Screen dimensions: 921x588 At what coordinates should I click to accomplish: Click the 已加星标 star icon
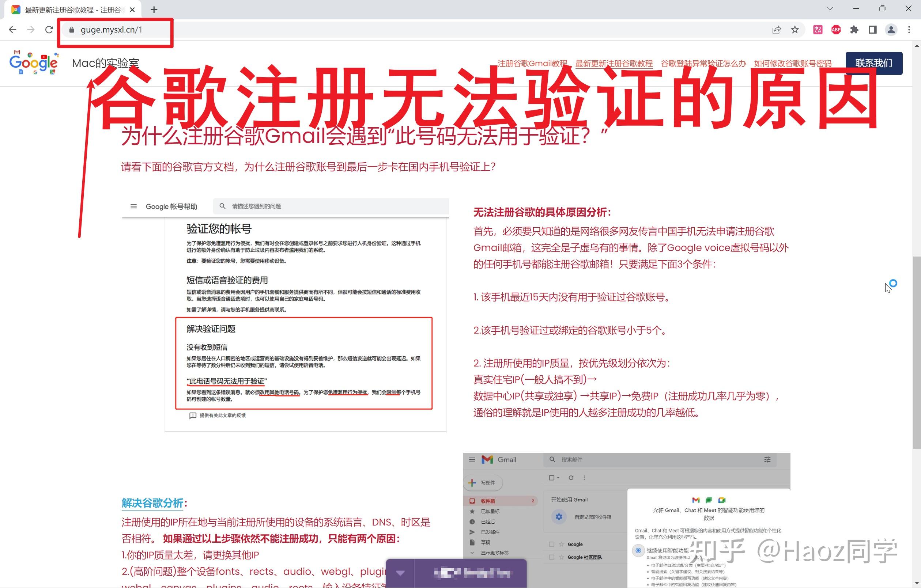coord(472,511)
